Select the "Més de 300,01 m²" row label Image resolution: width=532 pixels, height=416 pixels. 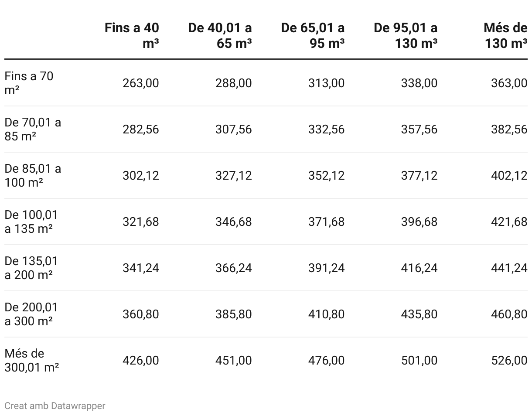pyautogui.click(x=32, y=360)
